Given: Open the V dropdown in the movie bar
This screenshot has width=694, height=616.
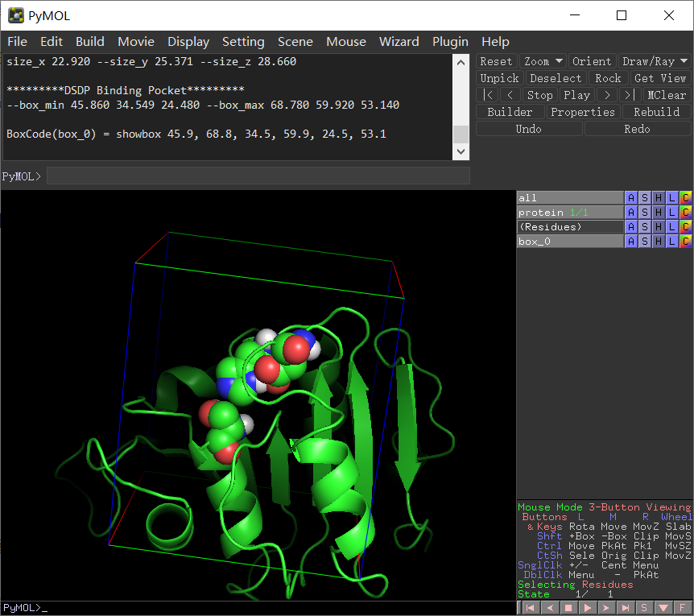Looking at the screenshot, I should [663, 607].
